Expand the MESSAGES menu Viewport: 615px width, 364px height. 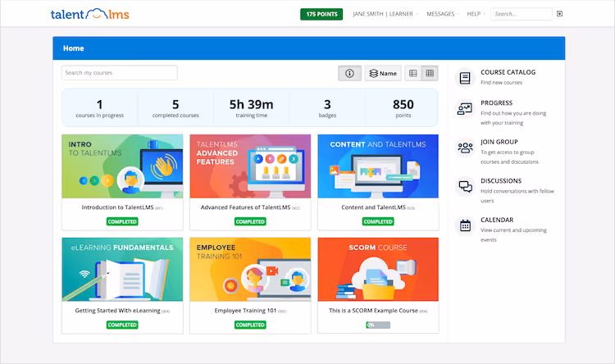(x=442, y=14)
